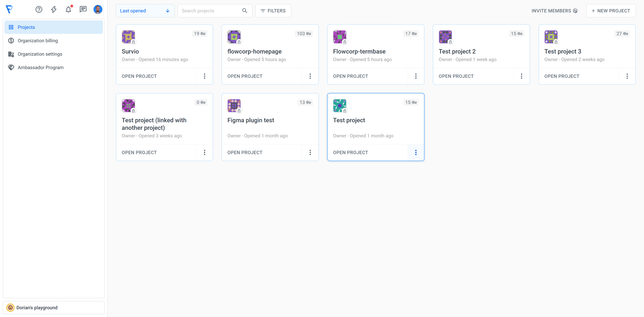Open the FILTERS button
This screenshot has width=644, height=317.
pyautogui.click(x=273, y=11)
